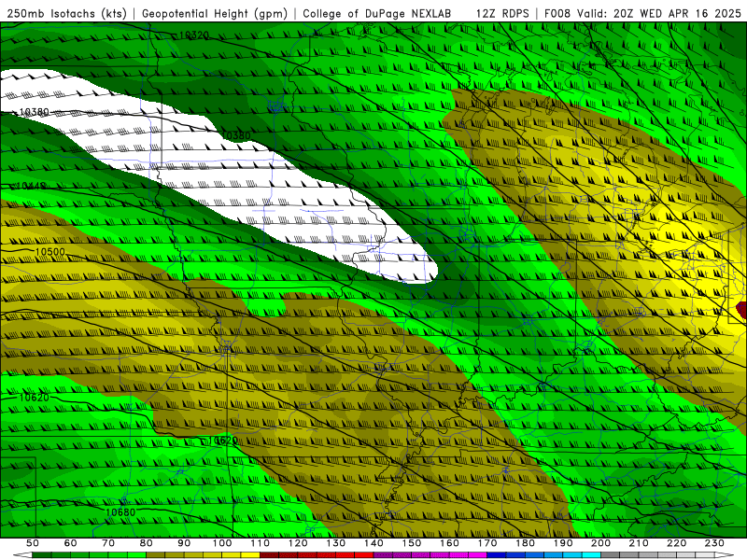The width and height of the screenshot is (747, 560).
Task: Click the 230 value on the color scale
Action: (714, 543)
